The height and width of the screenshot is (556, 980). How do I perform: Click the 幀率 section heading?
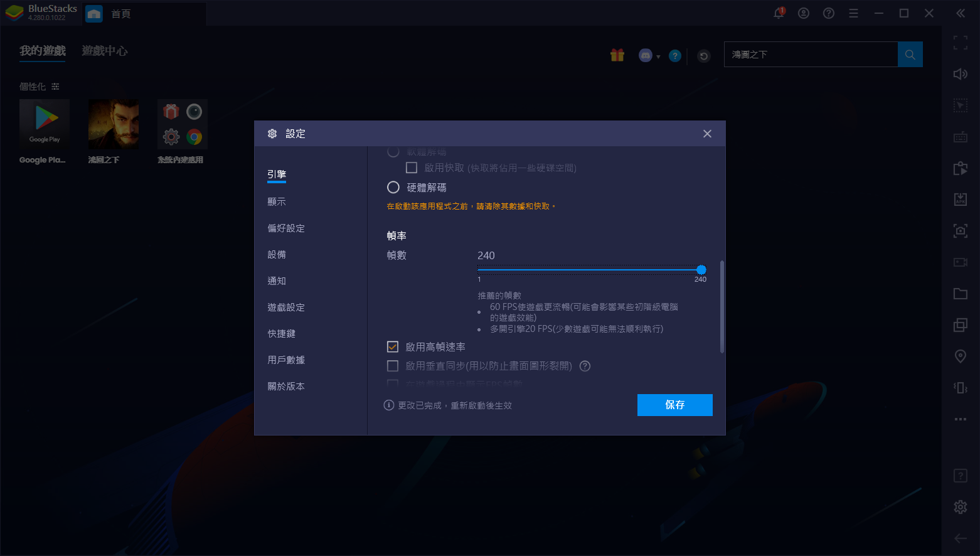pyautogui.click(x=397, y=236)
